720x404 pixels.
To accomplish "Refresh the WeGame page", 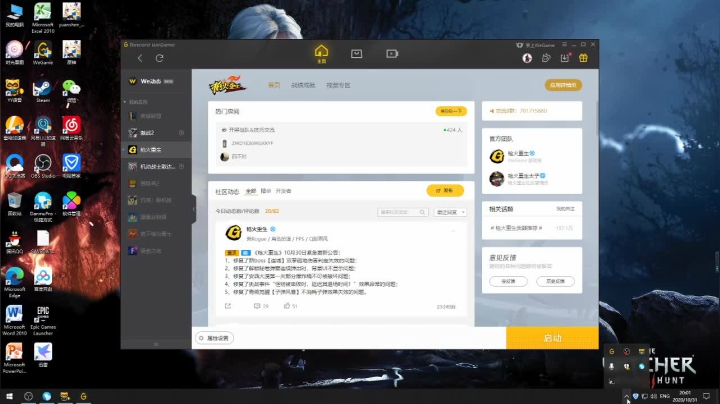I will click(159, 58).
